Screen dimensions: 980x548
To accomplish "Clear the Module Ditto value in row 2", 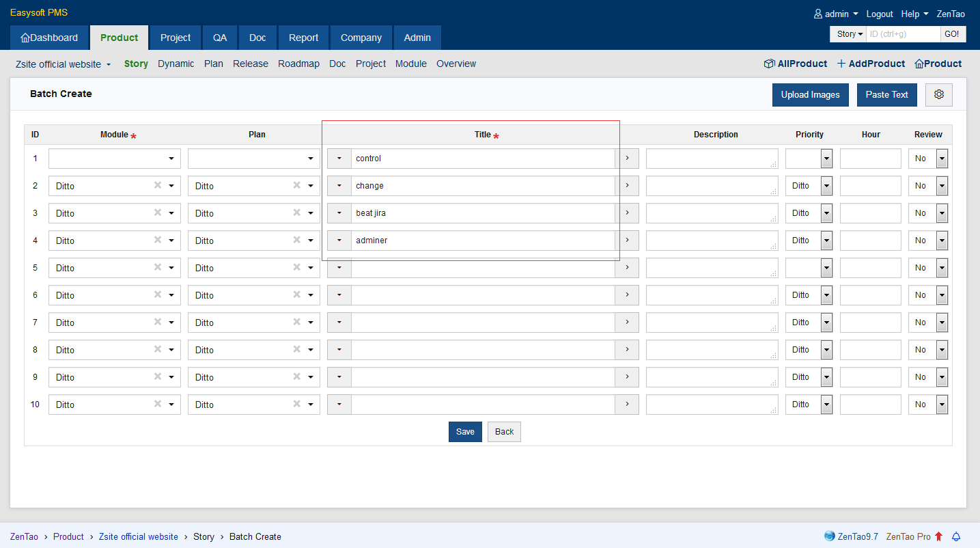I will click(158, 185).
